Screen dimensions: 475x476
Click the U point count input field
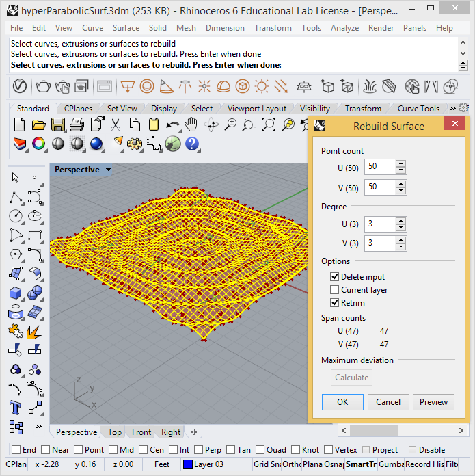pyautogui.click(x=380, y=166)
